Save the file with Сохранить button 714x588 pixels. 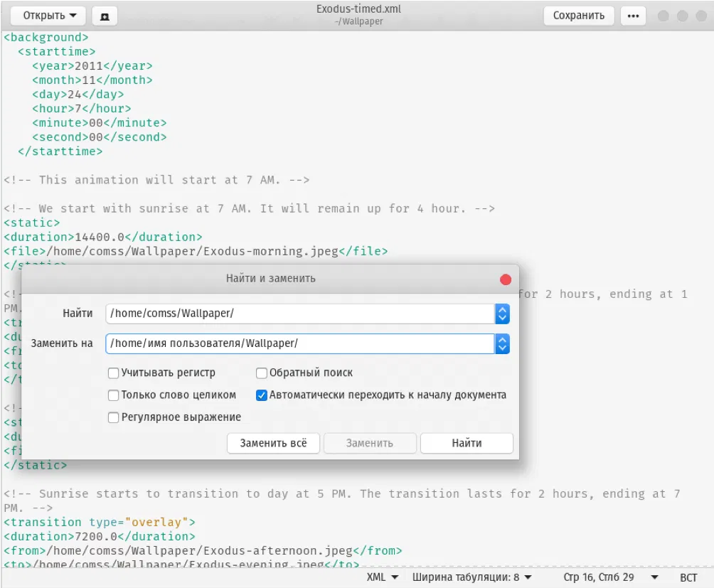point(578,16)
